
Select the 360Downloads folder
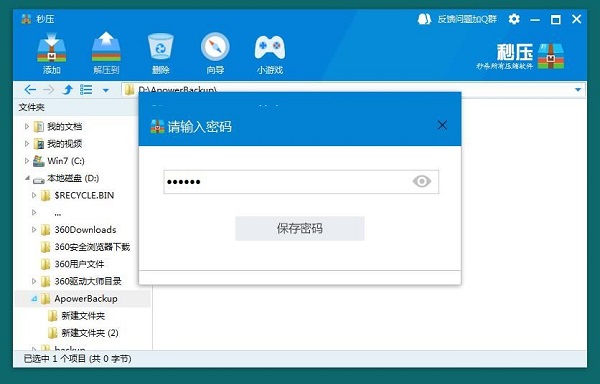85,229
